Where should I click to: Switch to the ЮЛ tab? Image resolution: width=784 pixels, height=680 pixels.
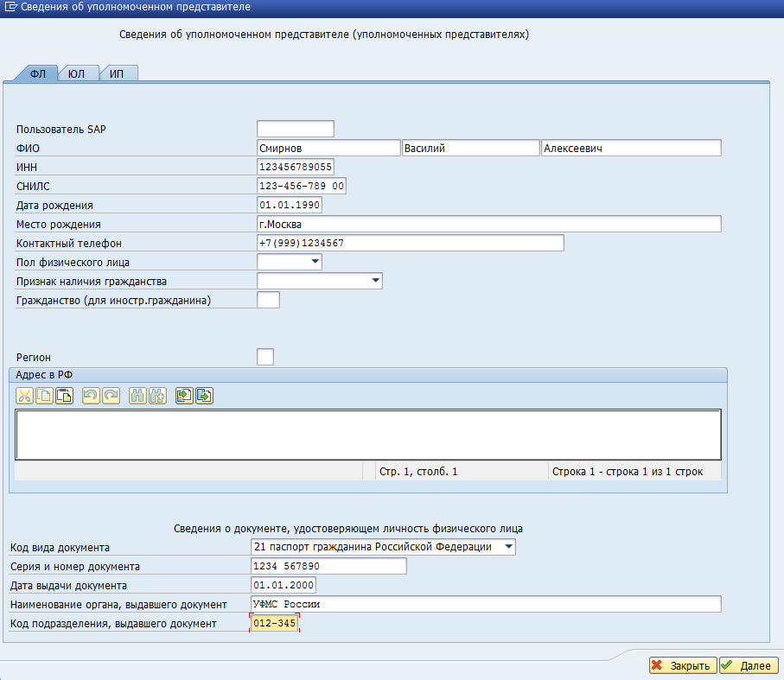tap(77, 73)
